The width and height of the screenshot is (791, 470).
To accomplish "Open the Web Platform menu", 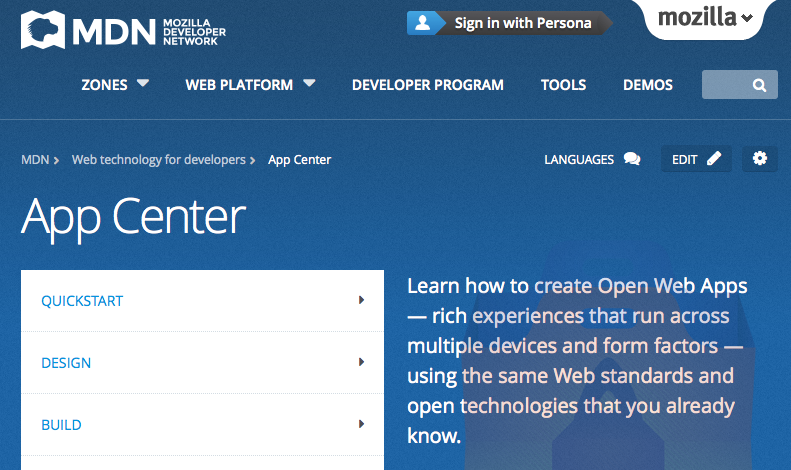I will pos(239,85).
